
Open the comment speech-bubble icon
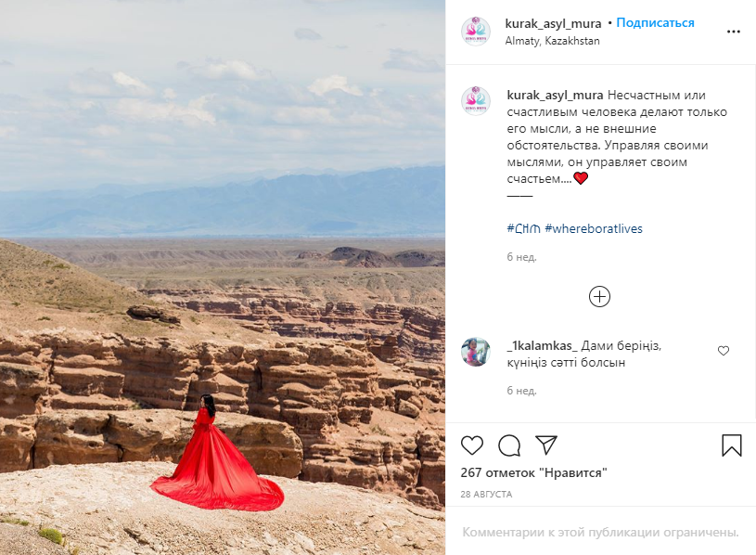click(x=509, y=445)
